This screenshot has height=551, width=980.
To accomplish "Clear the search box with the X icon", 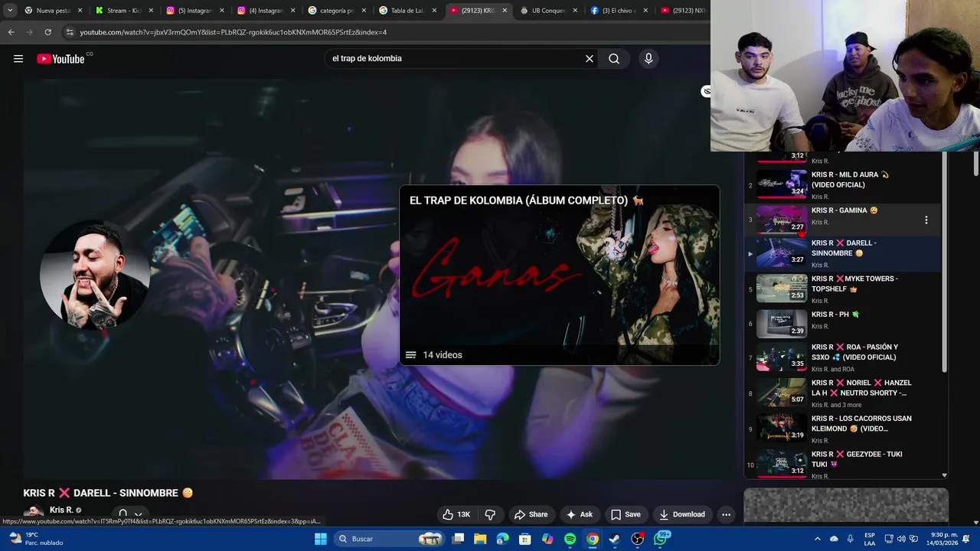I will (x=590, y=59).
